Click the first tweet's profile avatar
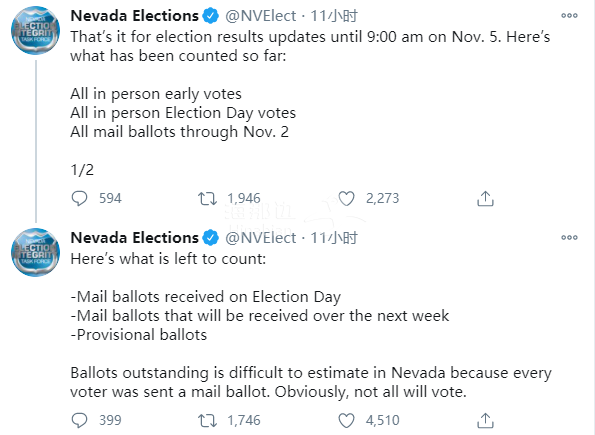 35,30
